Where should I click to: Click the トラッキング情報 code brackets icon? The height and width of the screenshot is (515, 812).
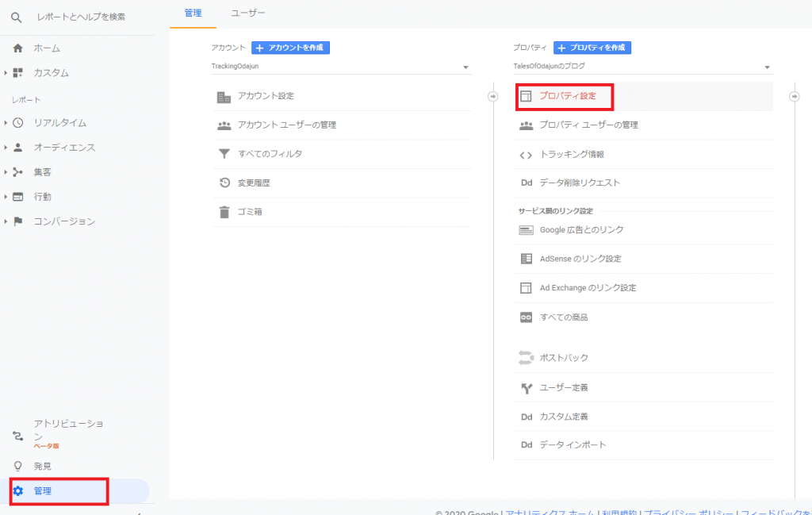[x=527, y=155]
